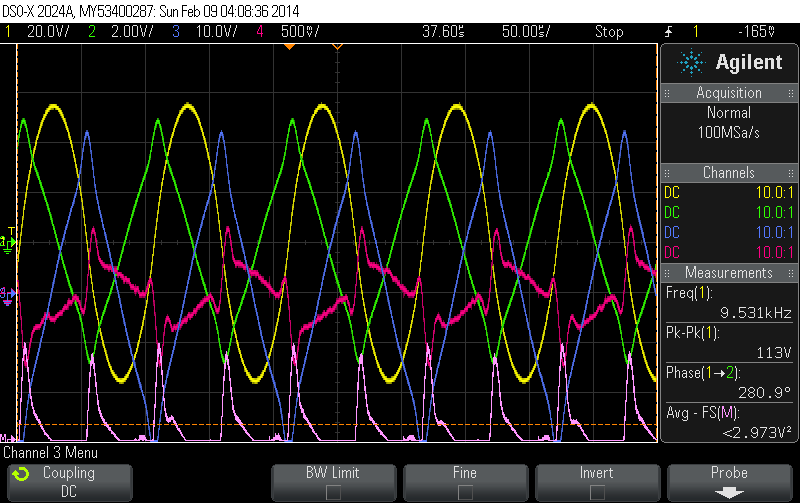Click the Phase(1→2) 280.9° measurement

(x=729, y=383)
